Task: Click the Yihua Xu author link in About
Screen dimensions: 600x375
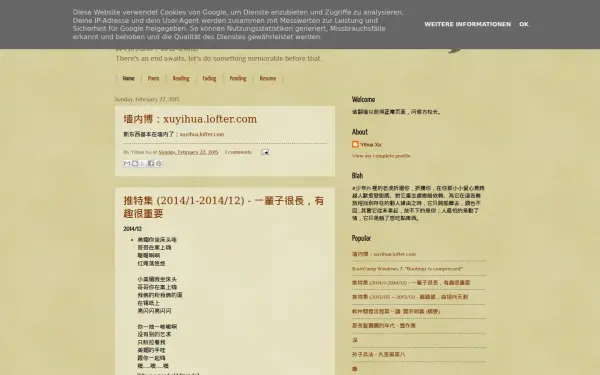Action: 371,145
